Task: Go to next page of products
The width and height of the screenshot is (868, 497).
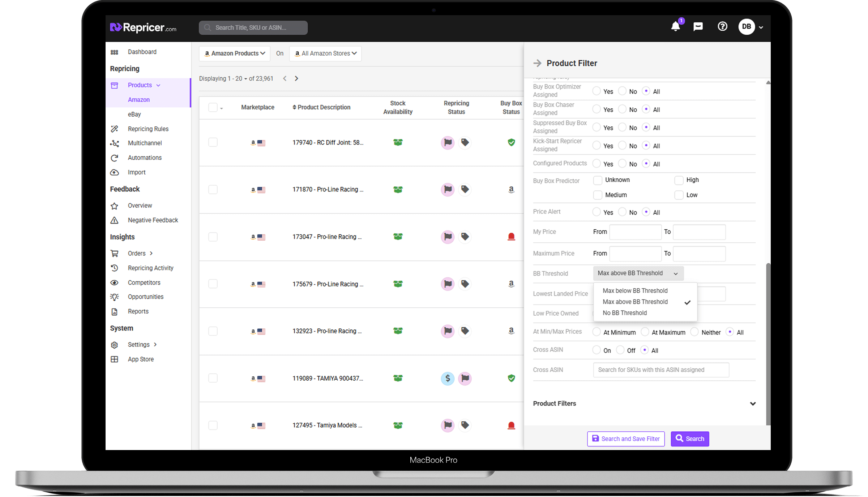Action: [x=296, y=78]
